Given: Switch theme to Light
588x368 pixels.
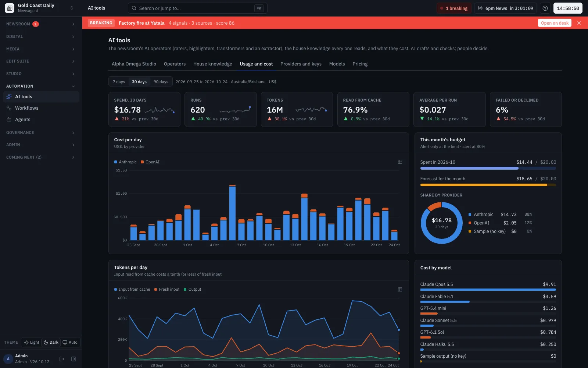Looking at the screenshot, I should click(x=32, y=342).
